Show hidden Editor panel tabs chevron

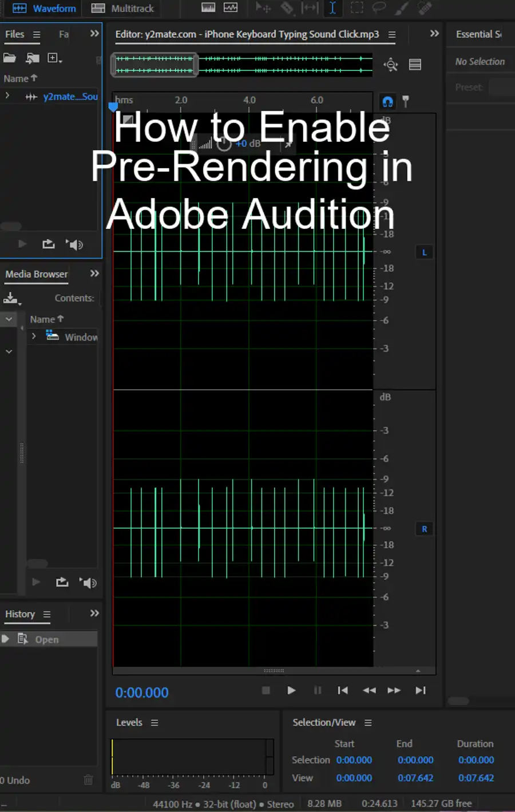(434, 34)
